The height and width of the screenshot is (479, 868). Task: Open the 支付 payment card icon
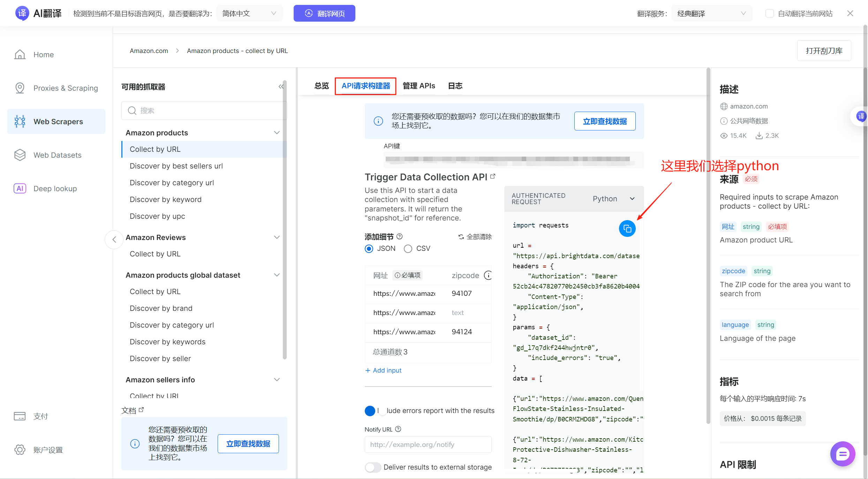[20, 416]
